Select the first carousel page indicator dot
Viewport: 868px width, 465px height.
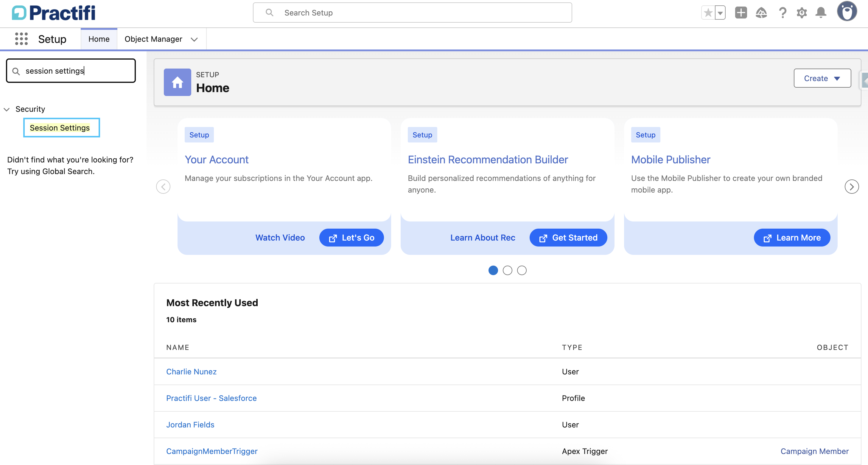[x=493, y=270]
